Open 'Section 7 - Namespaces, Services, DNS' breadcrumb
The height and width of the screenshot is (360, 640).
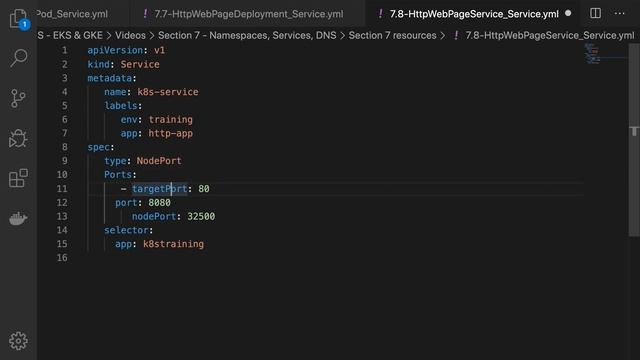(x=247, y=36)
